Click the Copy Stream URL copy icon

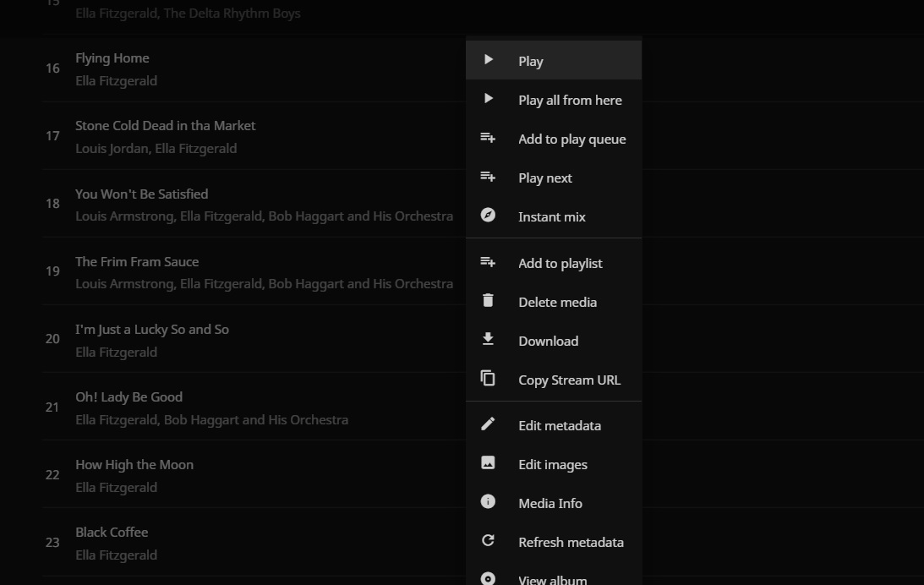[x=488, y=378]
